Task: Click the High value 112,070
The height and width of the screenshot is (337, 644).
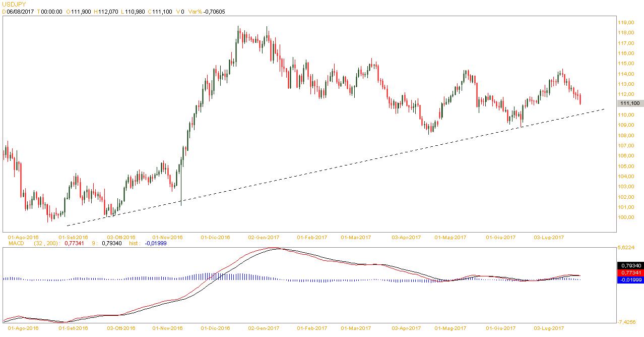Action: click(x=109, y=11)
